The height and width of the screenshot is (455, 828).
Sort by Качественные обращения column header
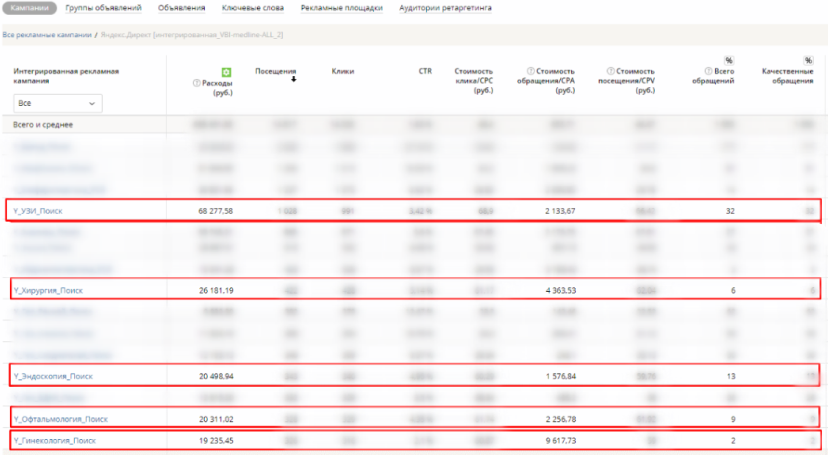[787, 75]
